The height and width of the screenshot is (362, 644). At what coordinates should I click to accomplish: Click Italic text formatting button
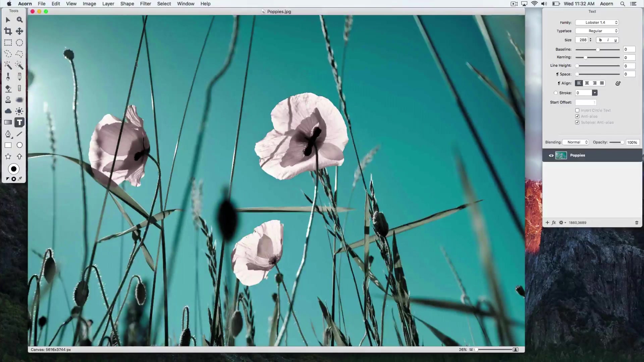click(608, 40)
